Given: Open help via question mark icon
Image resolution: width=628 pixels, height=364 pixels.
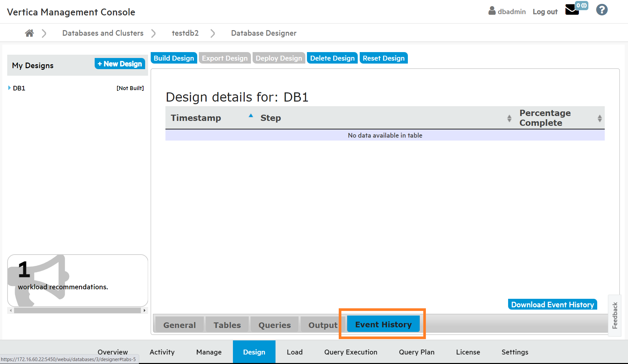Looking at the screenshot, I should tap(601, 10).
